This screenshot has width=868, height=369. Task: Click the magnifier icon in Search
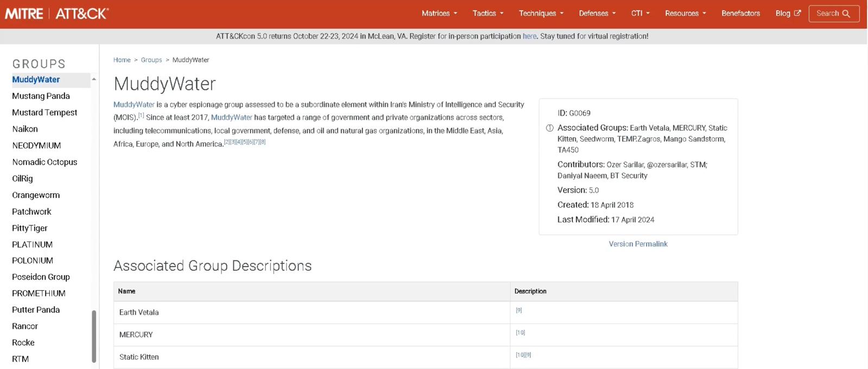tap(846, 14)
